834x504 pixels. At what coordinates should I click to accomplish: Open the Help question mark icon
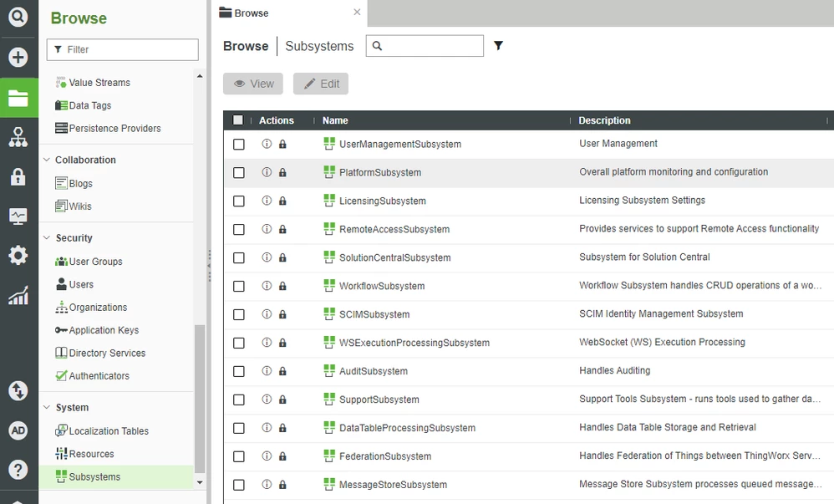click(x=18, y=470)
